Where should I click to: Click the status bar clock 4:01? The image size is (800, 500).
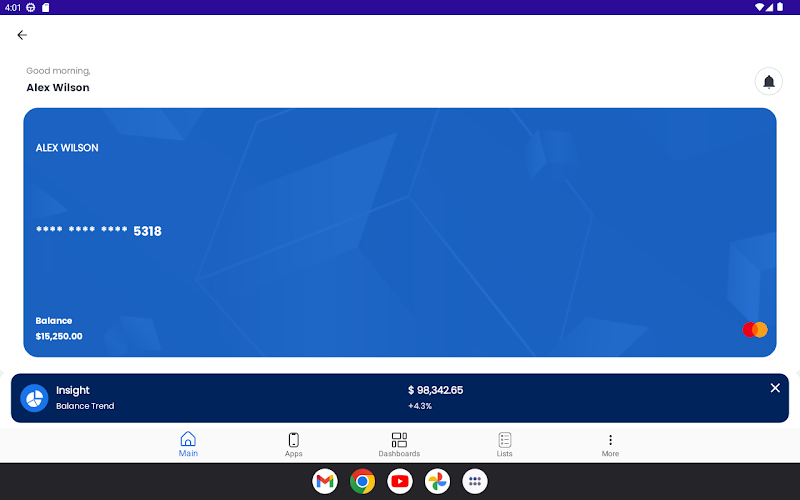tap(12, 7)
